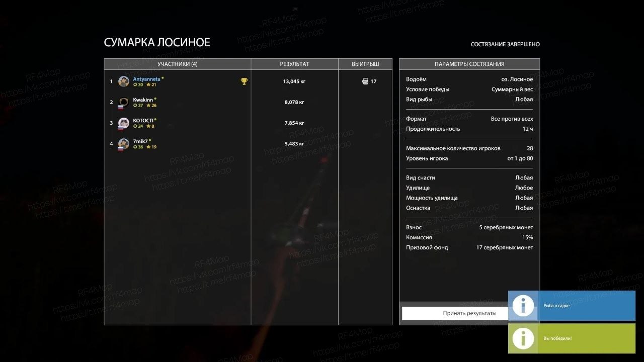Click the 'от 1 до 80' player level value
Image resolution: width=644 pixels, height=362 pixels.
click(x=520, y=159)
